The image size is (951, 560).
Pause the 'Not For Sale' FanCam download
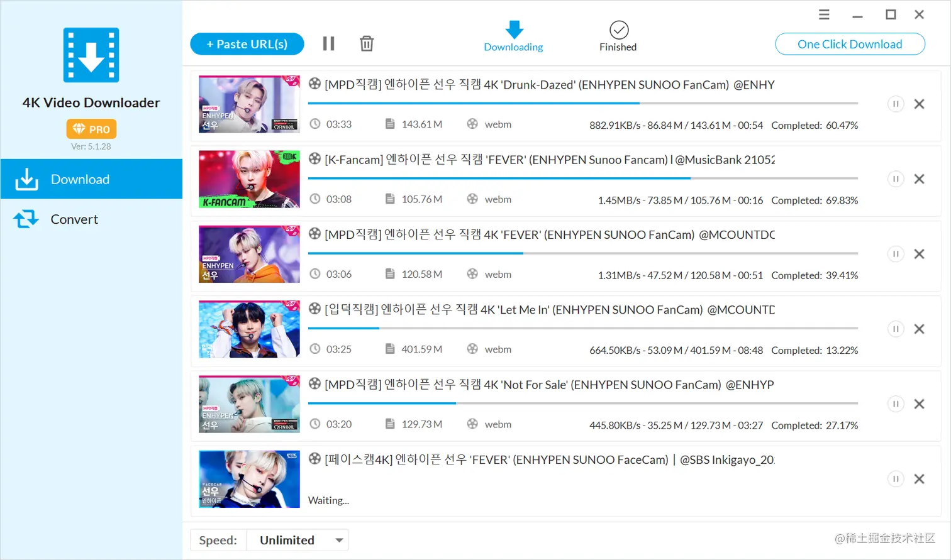pyautogui.click(x=896, y=404)
